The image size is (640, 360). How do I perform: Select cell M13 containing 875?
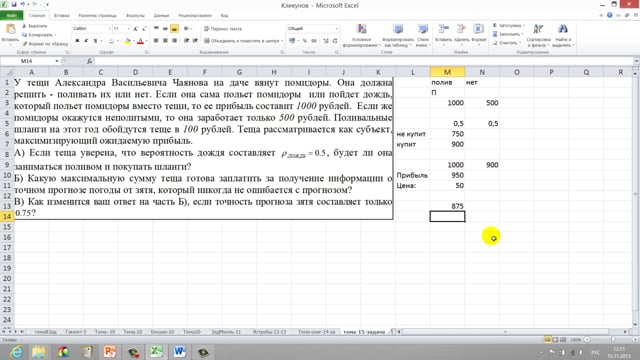click(447, 206)
